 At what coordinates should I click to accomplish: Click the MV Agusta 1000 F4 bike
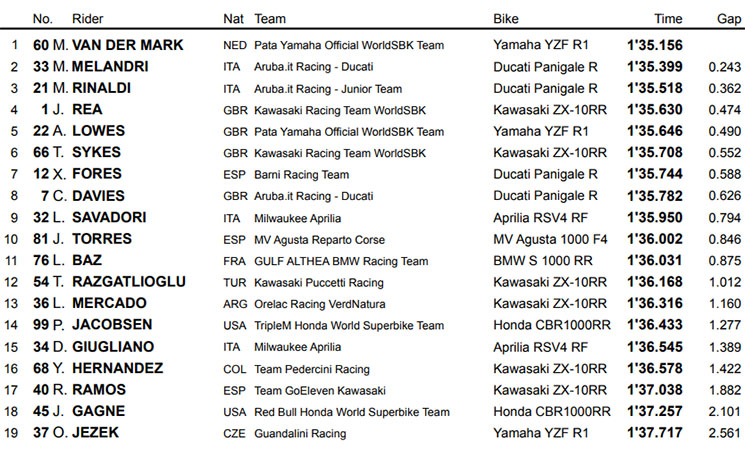(x=550, y=239)
